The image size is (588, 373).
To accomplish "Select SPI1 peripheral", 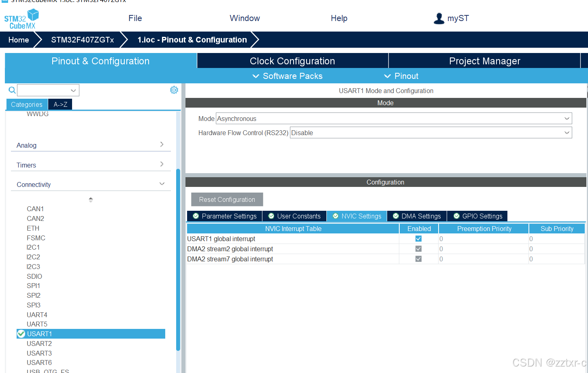I will [33, 286].
